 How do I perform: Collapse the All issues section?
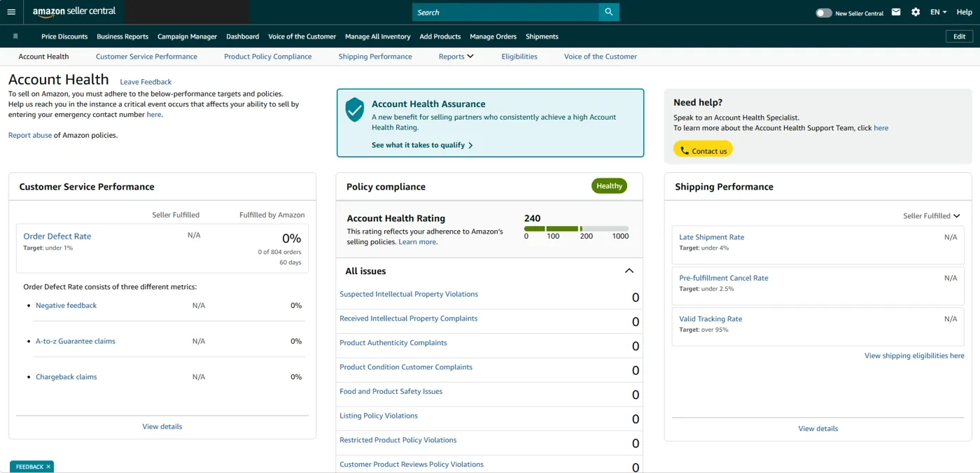(x=629, y=271)
